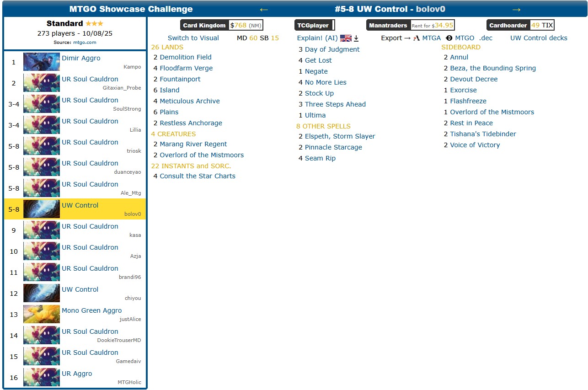Viewport: 588px width, 390px height.
Task: Export the deck to MTGO
Action: [x=465, y=38]
